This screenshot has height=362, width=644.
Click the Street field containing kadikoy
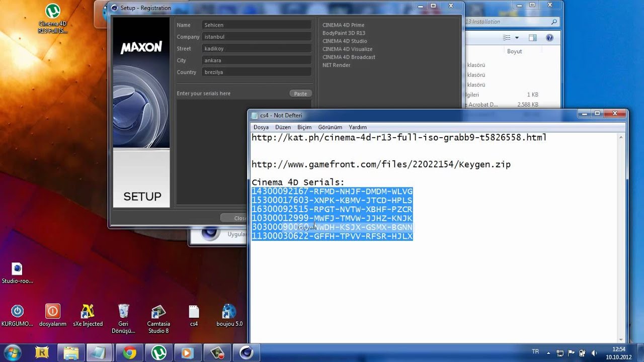point(257,49)
